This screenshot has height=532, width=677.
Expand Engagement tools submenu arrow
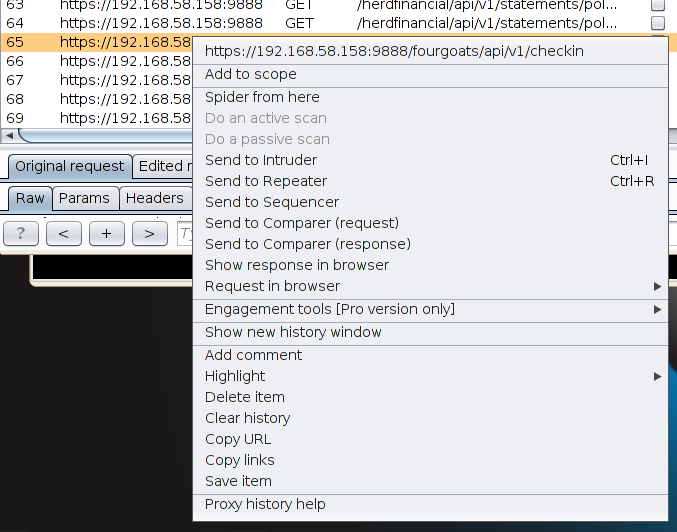[657, 309]
